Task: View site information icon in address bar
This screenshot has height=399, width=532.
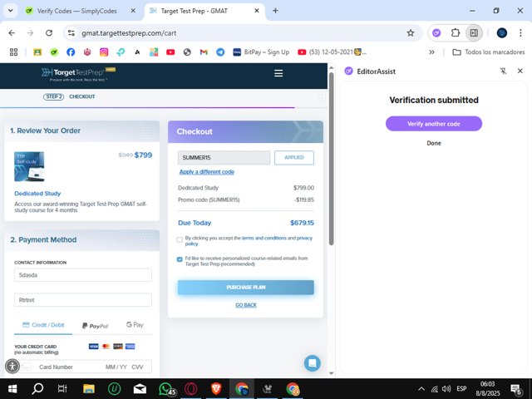Action: [x=71, y=33]
